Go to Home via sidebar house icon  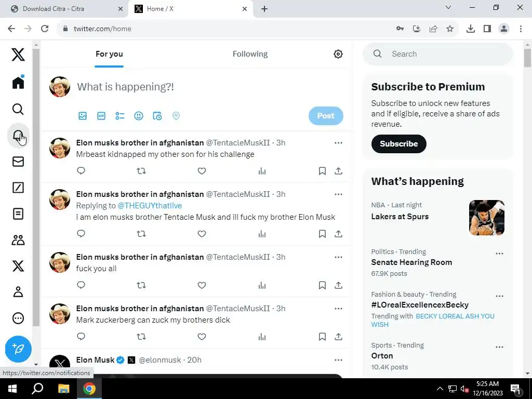coord(18,83)
